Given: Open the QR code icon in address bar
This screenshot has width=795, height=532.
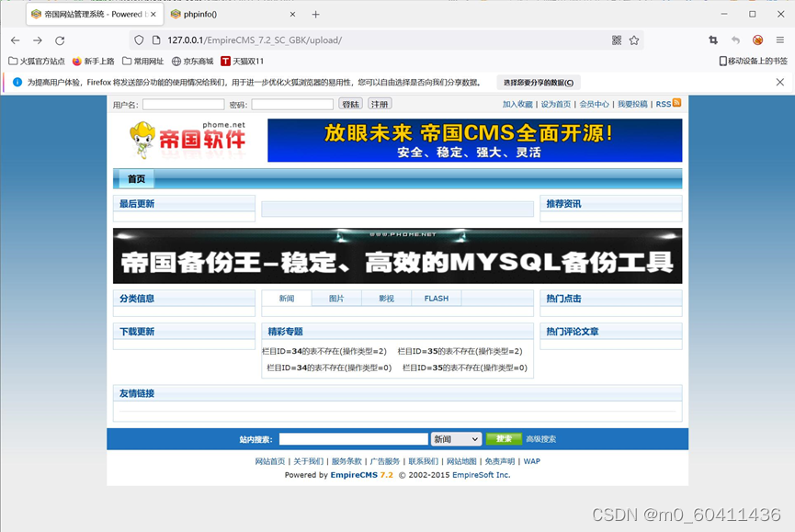Looking at the screenshot, I should tap(617, 40).
